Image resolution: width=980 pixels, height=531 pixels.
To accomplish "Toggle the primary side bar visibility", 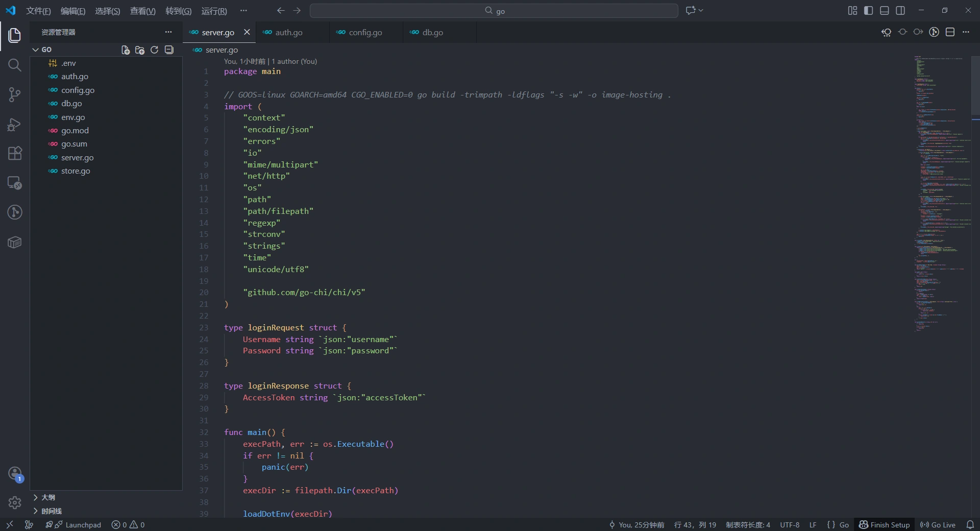I will 868,11.
